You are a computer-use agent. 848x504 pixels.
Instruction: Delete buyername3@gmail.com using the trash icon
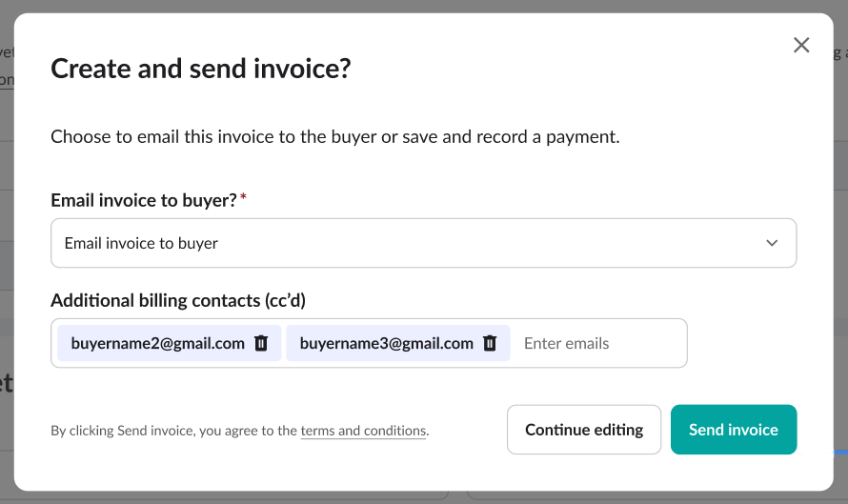[490, 344]
